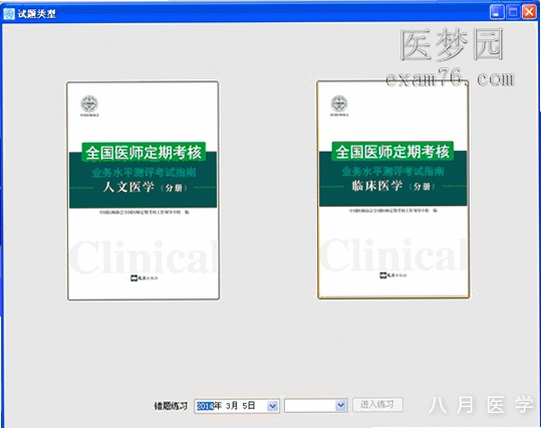Image resolution: width=541 pixels, height=428 pixels.
Task: Choose the 临床医学 book cover
Action: pos(393,189)
